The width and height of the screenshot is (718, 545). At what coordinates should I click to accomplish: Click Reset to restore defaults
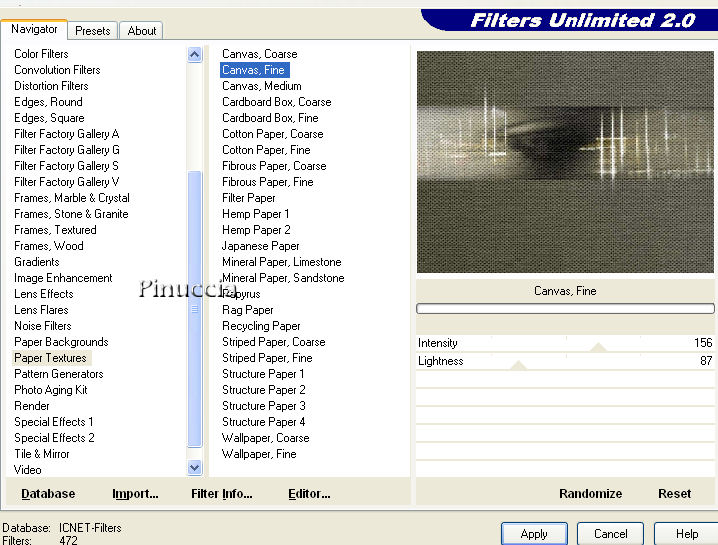(x=674, y=493)
